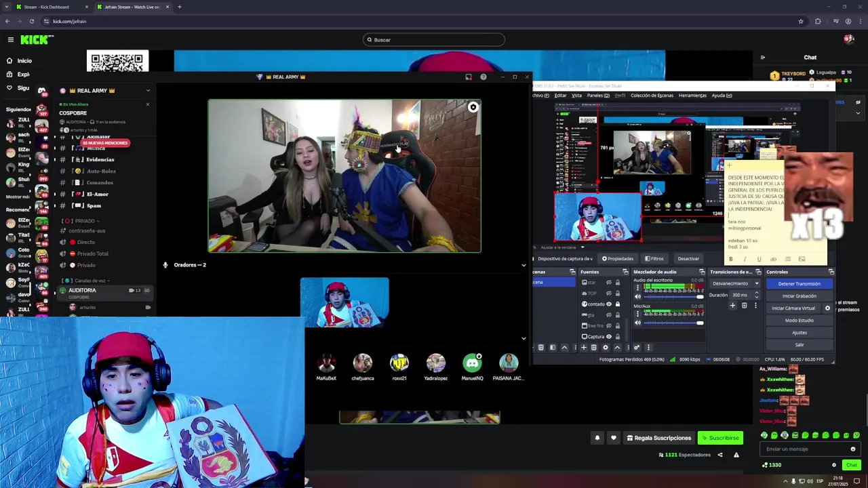The image size is (868, 488).
Task: Click the notification bell under the stream
Action: click(x=597, y=438)
